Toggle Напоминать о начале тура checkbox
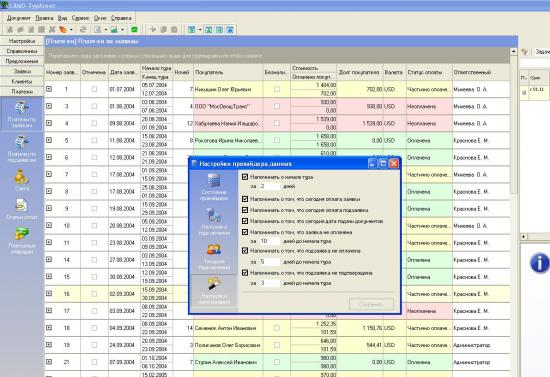The image size is (550, 377). (x=245, y=177)
